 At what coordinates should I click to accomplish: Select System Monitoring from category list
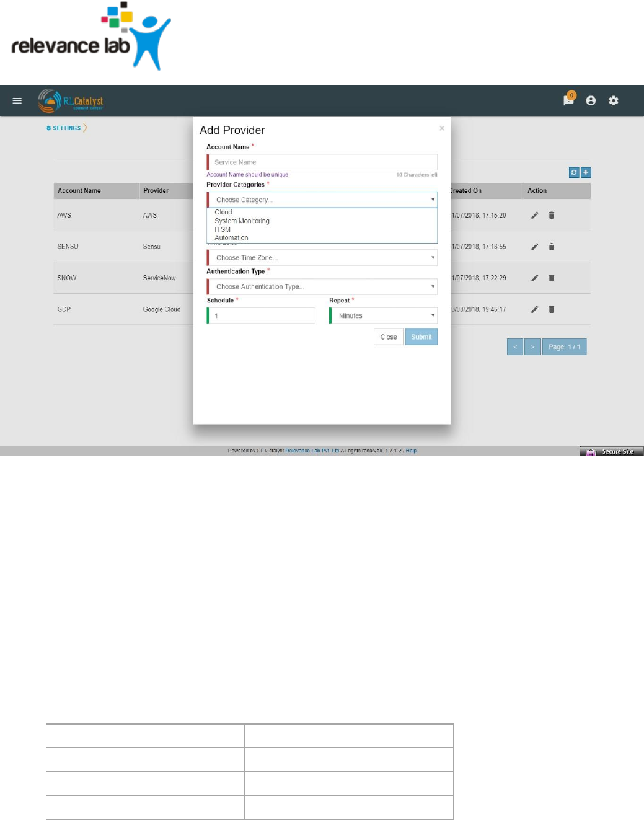(x=242, y=221)
